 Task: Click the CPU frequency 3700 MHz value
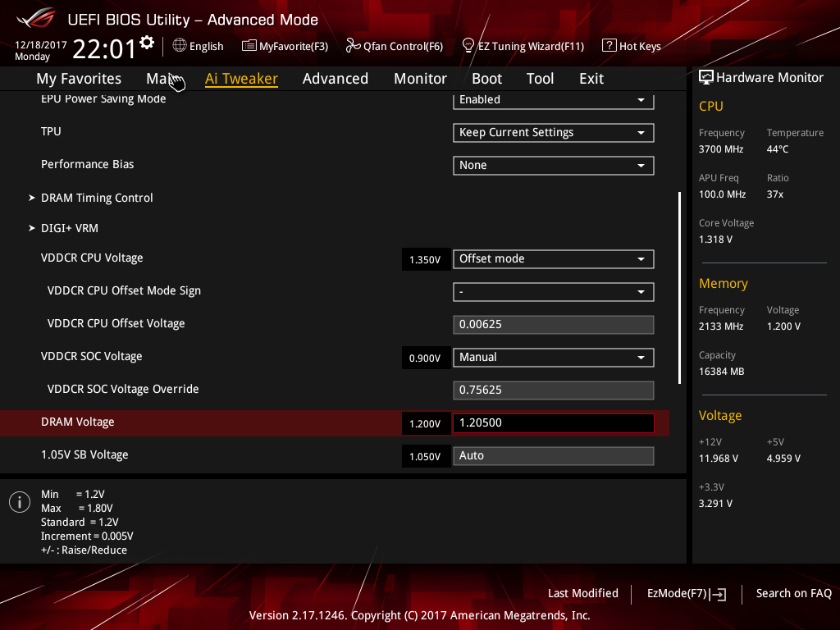[x=721, y=149]
